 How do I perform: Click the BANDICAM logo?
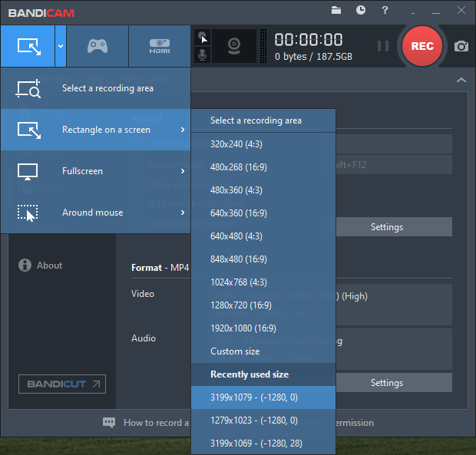pos(41,13)
